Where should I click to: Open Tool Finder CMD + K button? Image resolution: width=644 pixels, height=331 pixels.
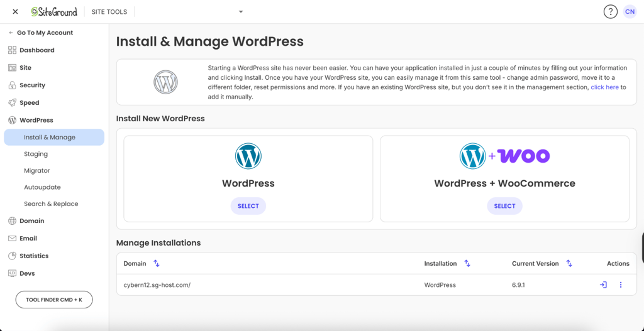54,300
